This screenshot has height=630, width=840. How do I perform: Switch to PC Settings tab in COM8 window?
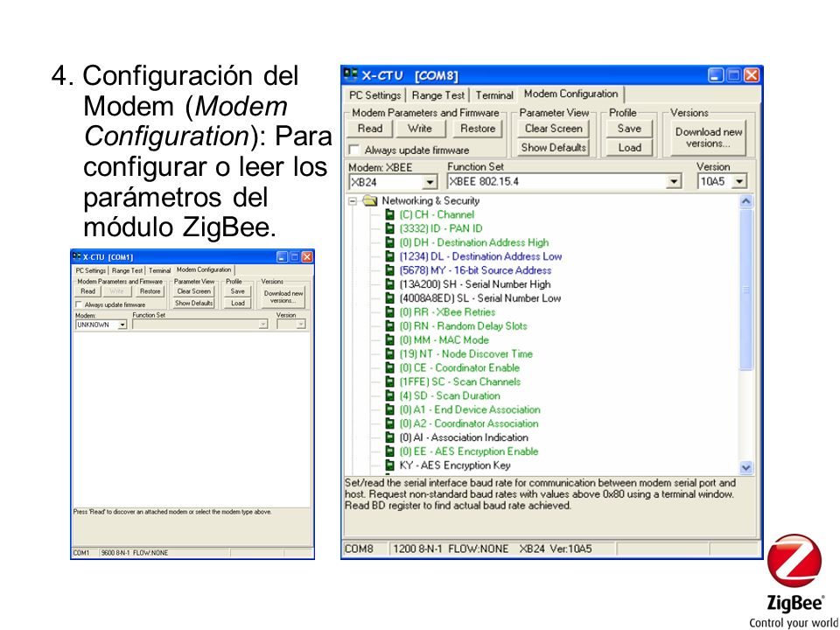(374, 95)
